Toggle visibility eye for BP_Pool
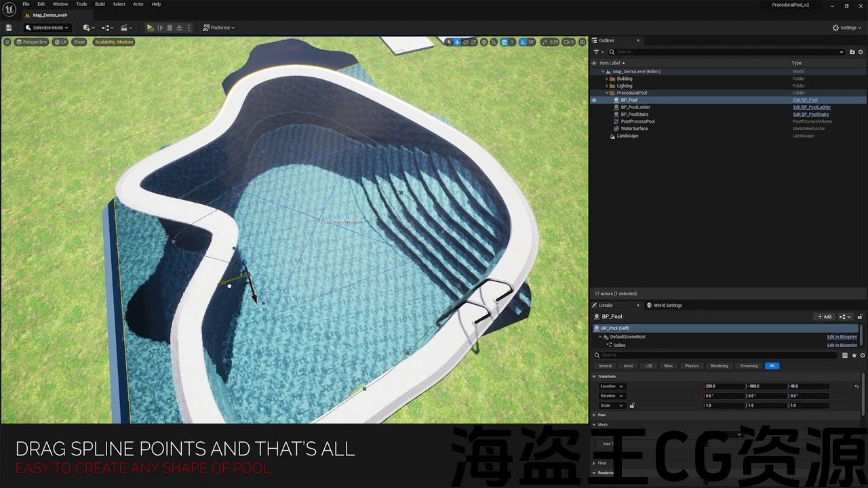 point(594,100)
